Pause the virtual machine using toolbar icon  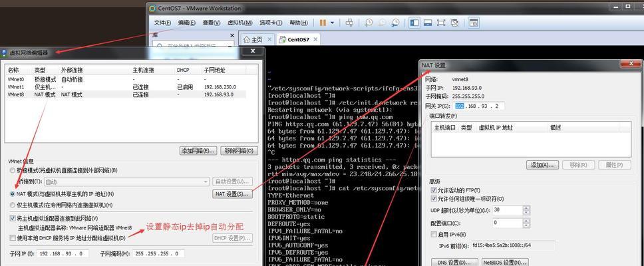pyautogui.click(x=323, y=23)
